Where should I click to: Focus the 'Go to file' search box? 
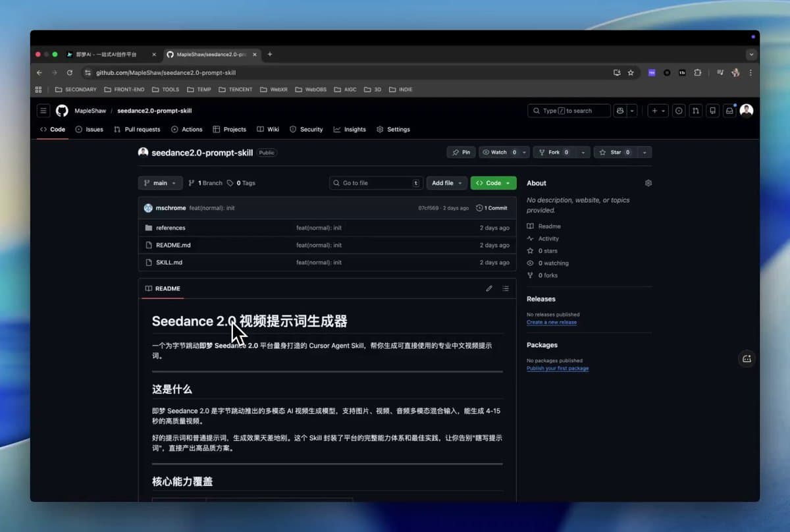pyautogui.click(x=376, y=183)
